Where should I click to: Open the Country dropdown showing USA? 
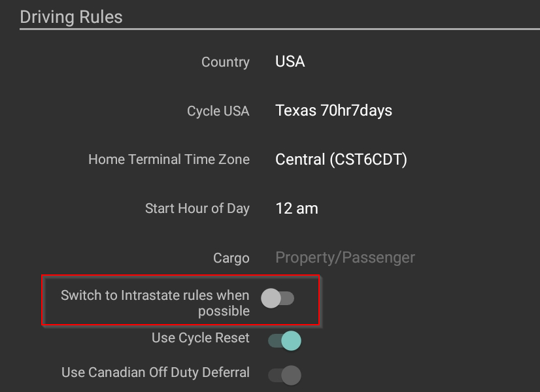[290, 62]
